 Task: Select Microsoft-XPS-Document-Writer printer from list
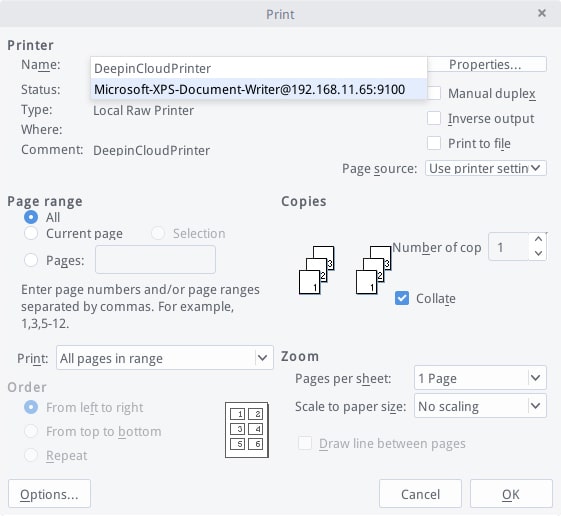(259, 89)
